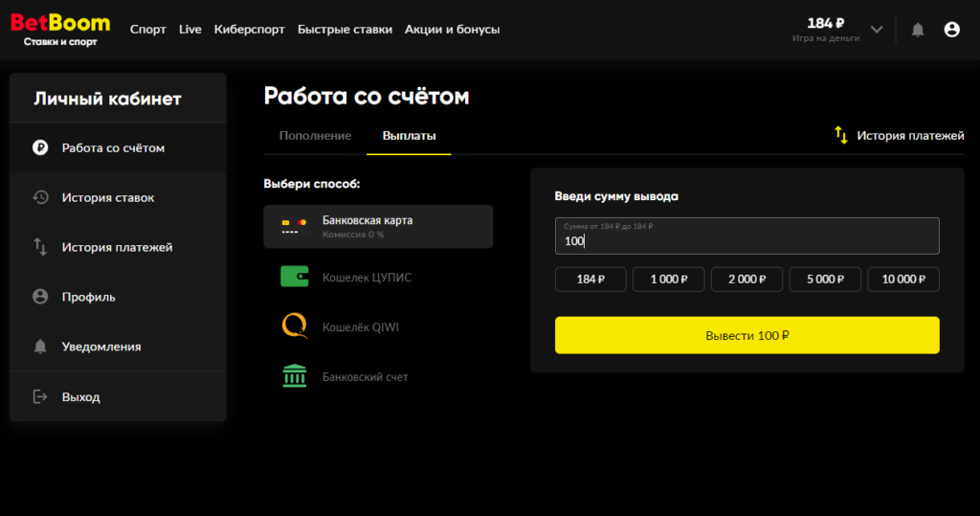This screenshot has width=980, height=516.
Task: Select the Выплаты tab
Action: (x=409, y=136)
